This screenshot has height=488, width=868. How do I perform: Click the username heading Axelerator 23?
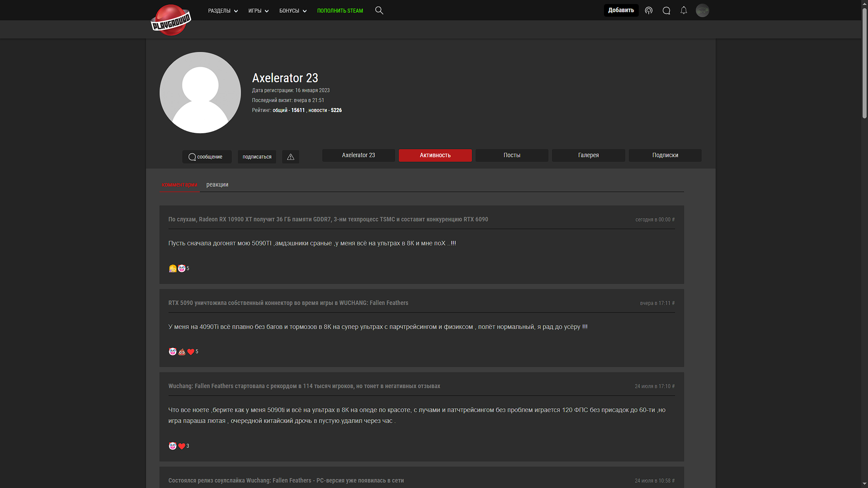(x=285, y=78)
